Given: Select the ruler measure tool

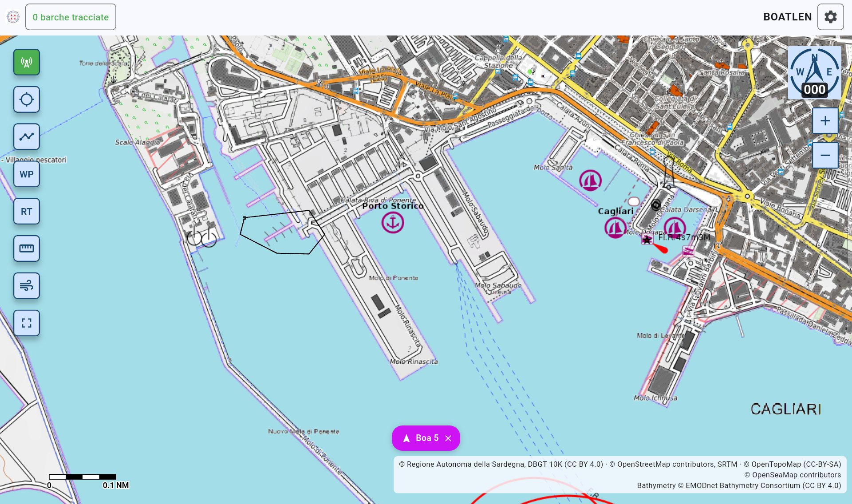Looking at the screenshot, I should tap(27, 248).
